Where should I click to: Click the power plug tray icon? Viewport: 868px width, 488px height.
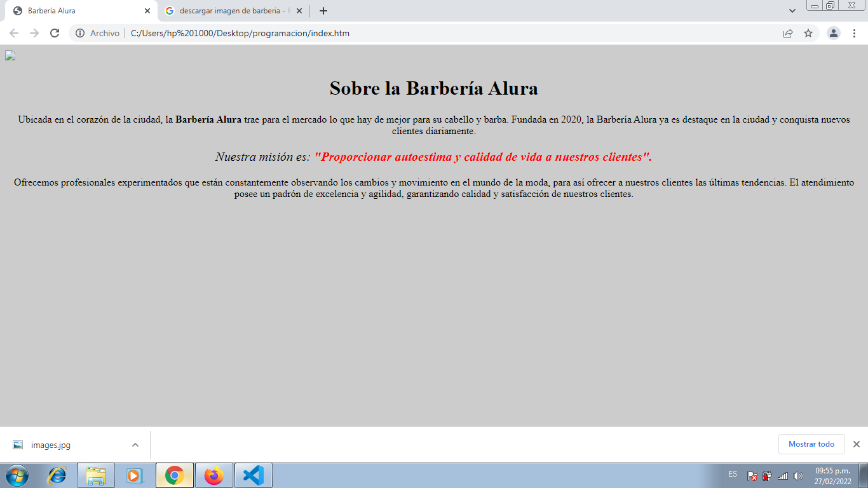click(768, 476)
